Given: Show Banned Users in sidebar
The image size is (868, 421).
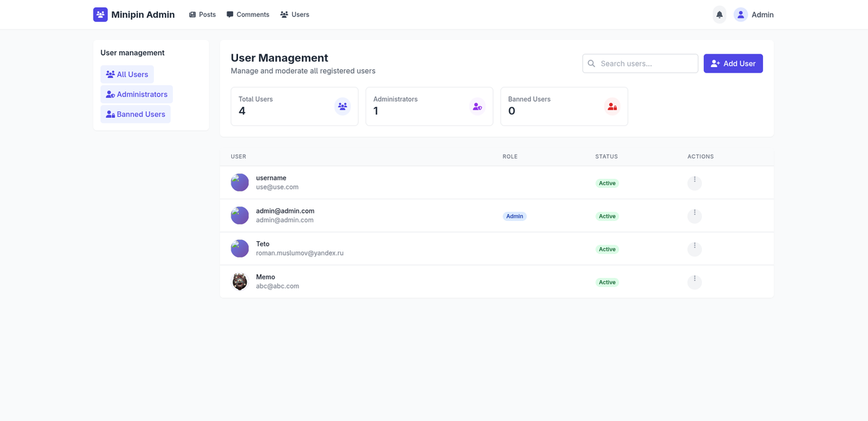Looking at the screenshot, I should [x=136, y=114].
